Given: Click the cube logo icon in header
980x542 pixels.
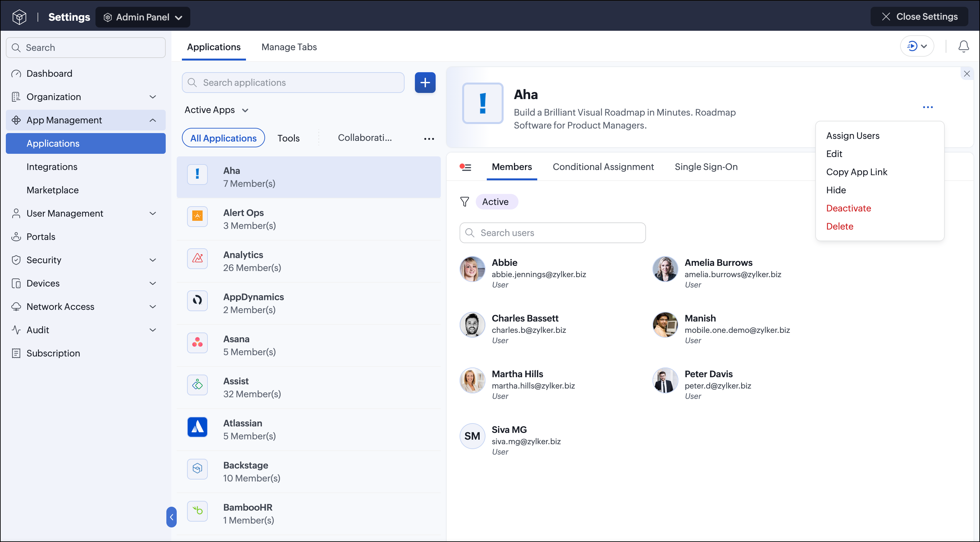Looking at the screenshot, I should (19, 17).
